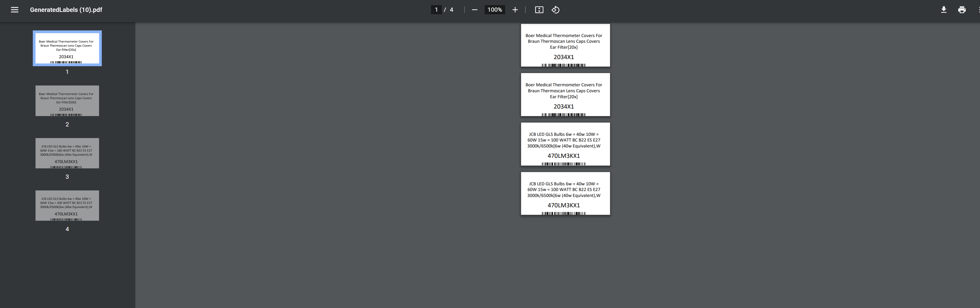Download the PDF file
The height and width of the screenshot is (308, 980).
pyautogui.click(x=943, y=10)
